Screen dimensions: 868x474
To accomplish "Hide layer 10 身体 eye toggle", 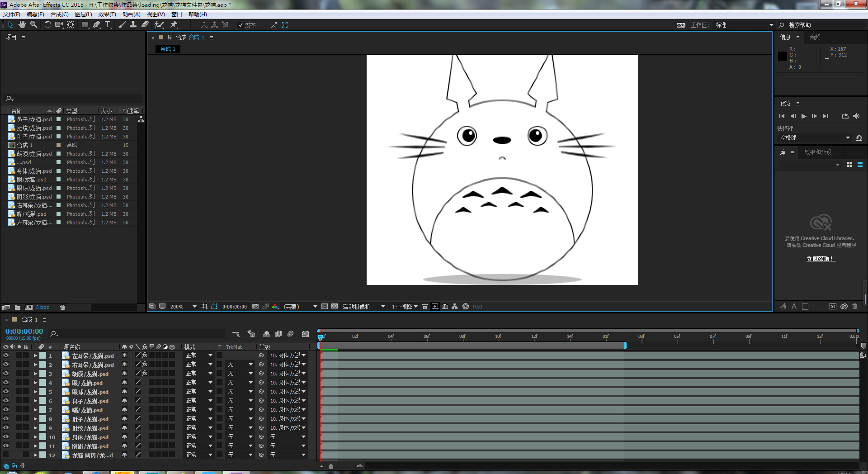I will [x=6, y=437].
